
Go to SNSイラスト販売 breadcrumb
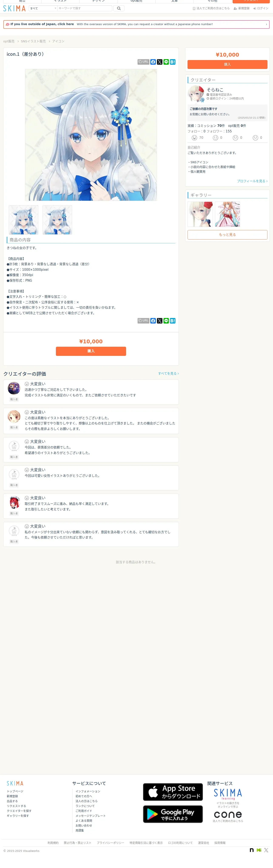click(x=33, y=42)
